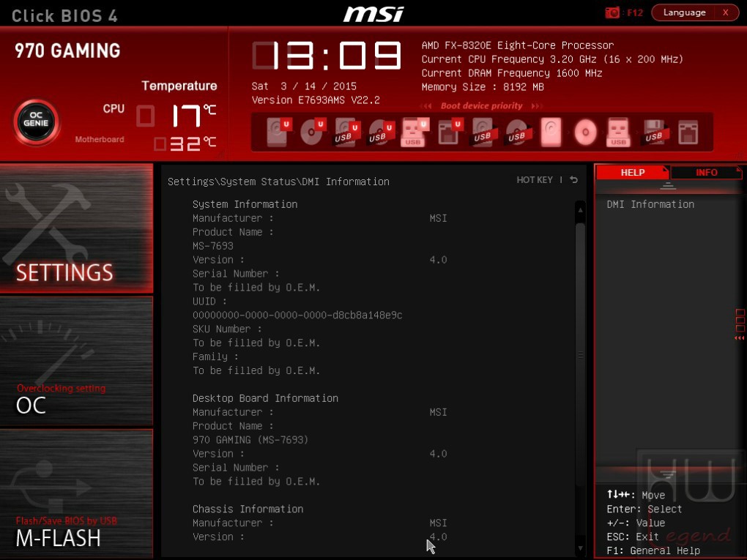Click the MSI logo at top
The image size is (747, 560).
click(373, 13)
